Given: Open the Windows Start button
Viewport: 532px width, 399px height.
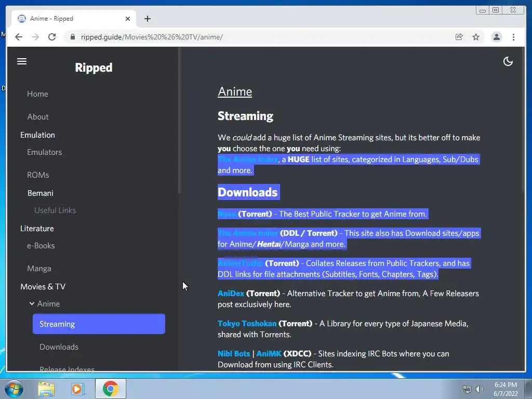Looking at the screenshot, I should pyautogui.click(x=13, y=389).
